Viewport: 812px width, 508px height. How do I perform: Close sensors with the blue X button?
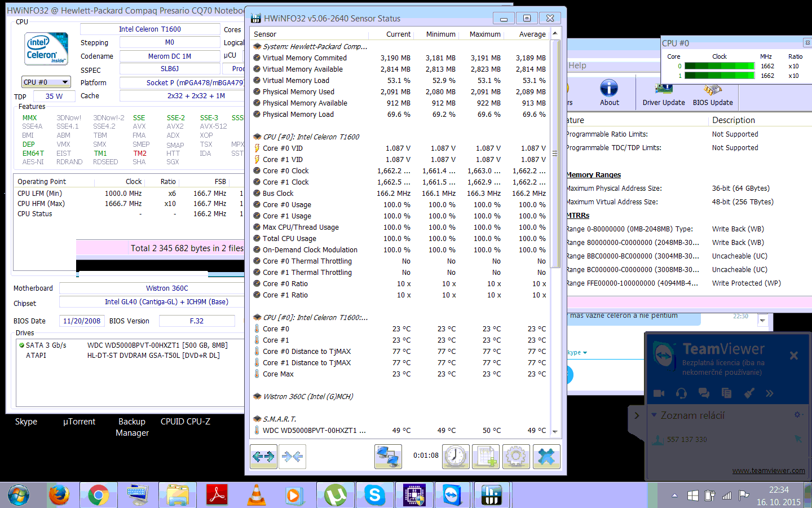point(546,456)
